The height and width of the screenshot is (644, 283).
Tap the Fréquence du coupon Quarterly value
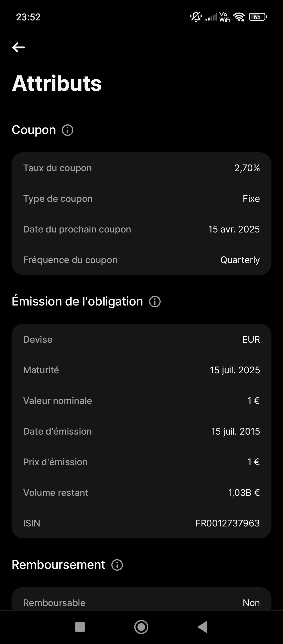click(240, 260)
